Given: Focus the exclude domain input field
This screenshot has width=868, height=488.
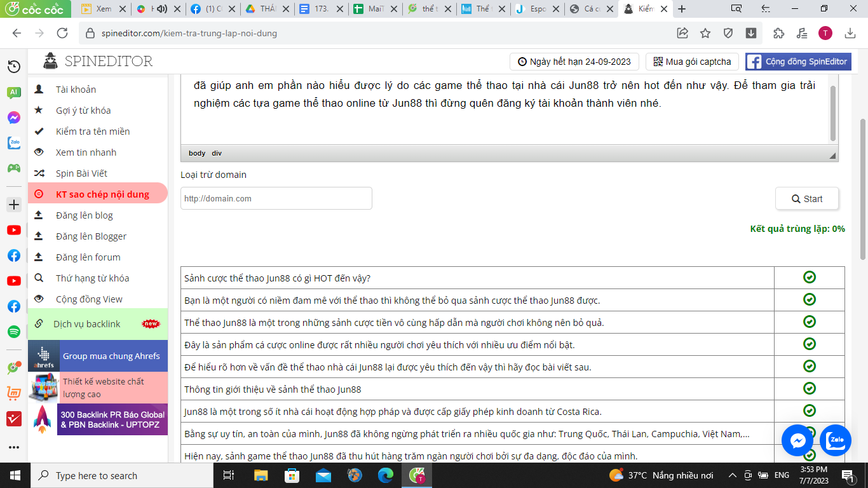Looking at the screenshot, I should [276, 198].
